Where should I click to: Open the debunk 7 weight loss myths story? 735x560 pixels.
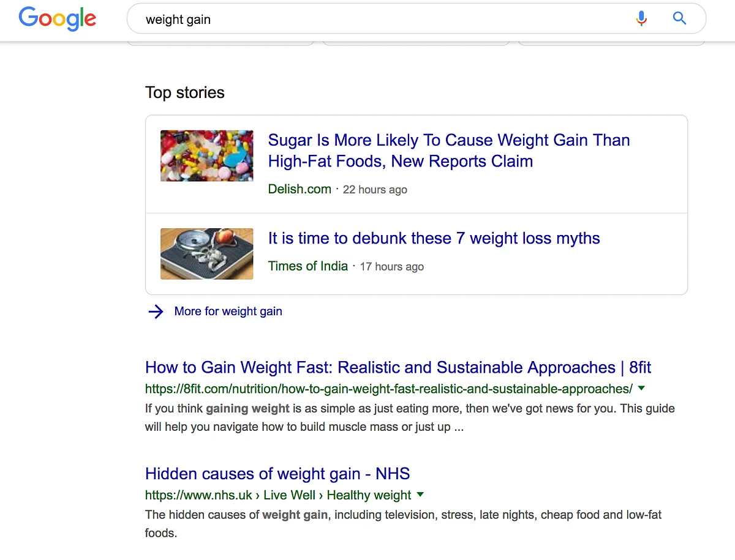pyautogui.click(x=434, y=238)
